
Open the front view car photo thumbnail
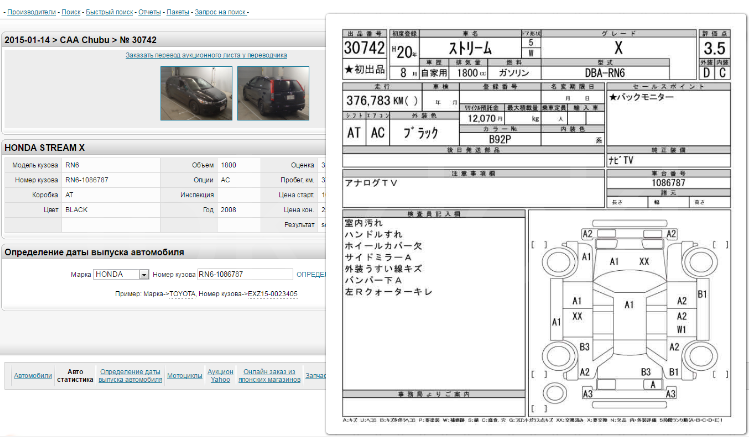pos(196,93)
